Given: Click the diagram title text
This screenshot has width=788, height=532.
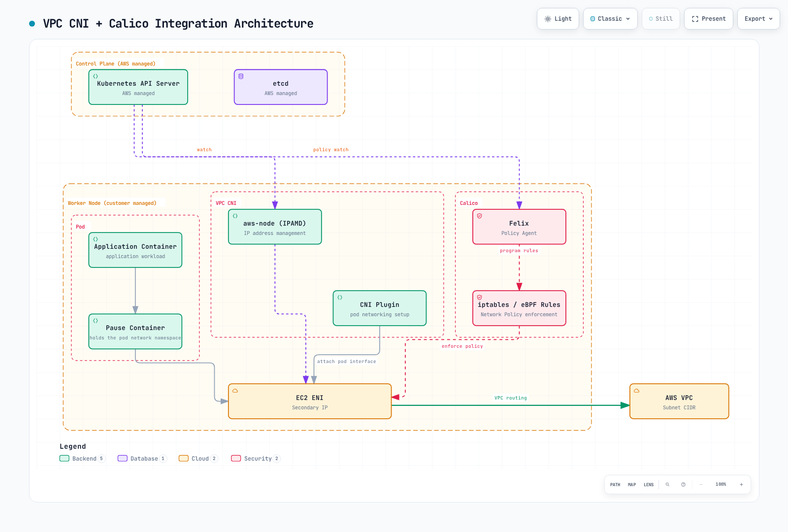Looking at the screenshot, I should [x=178, y=24].
